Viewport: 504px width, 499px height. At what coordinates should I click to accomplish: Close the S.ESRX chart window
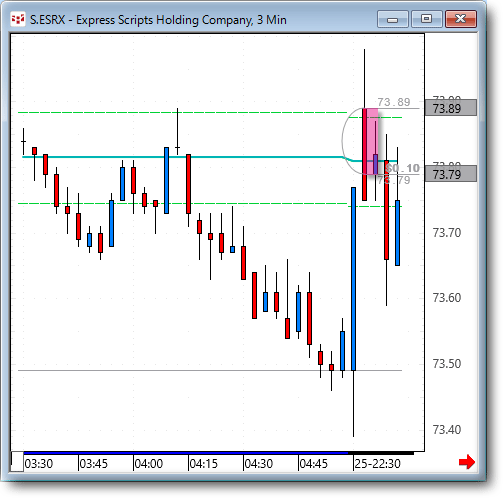[461, 19]
